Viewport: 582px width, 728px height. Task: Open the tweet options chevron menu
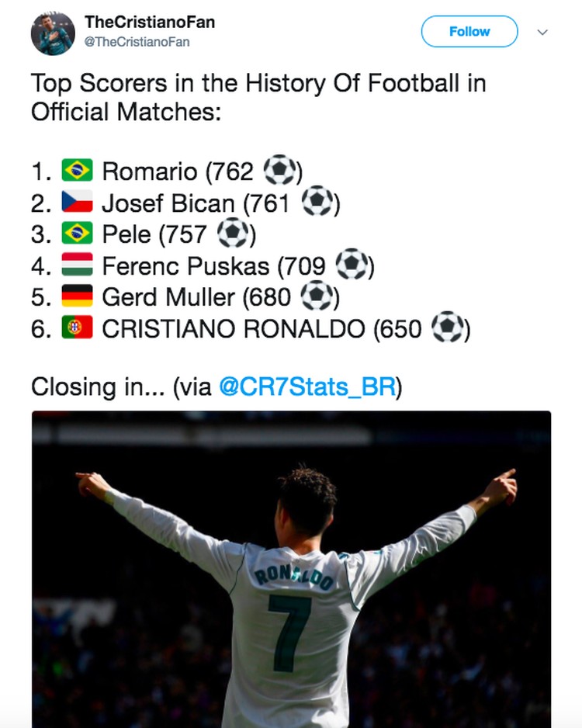point(542,32)
